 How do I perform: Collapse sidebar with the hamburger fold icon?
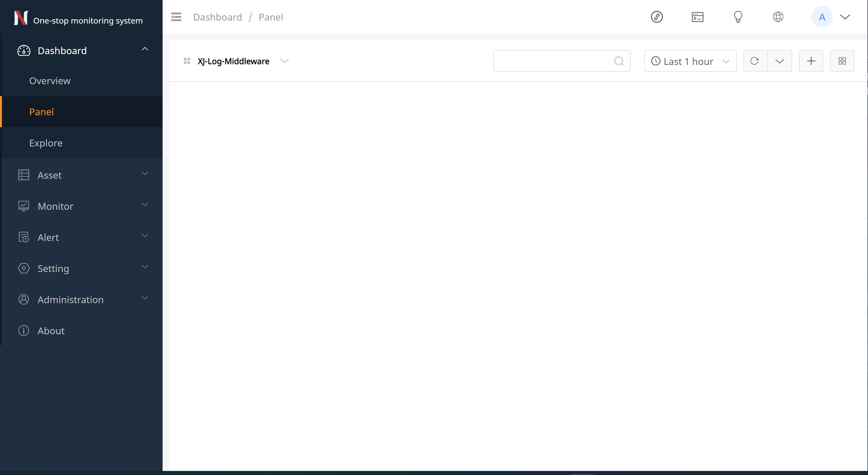point(176,17)
